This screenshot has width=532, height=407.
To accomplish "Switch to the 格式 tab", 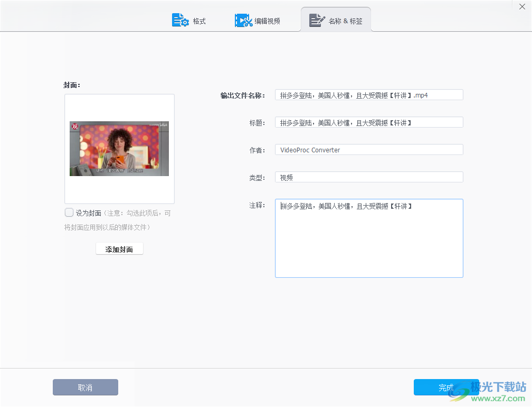I will [188, 20].
